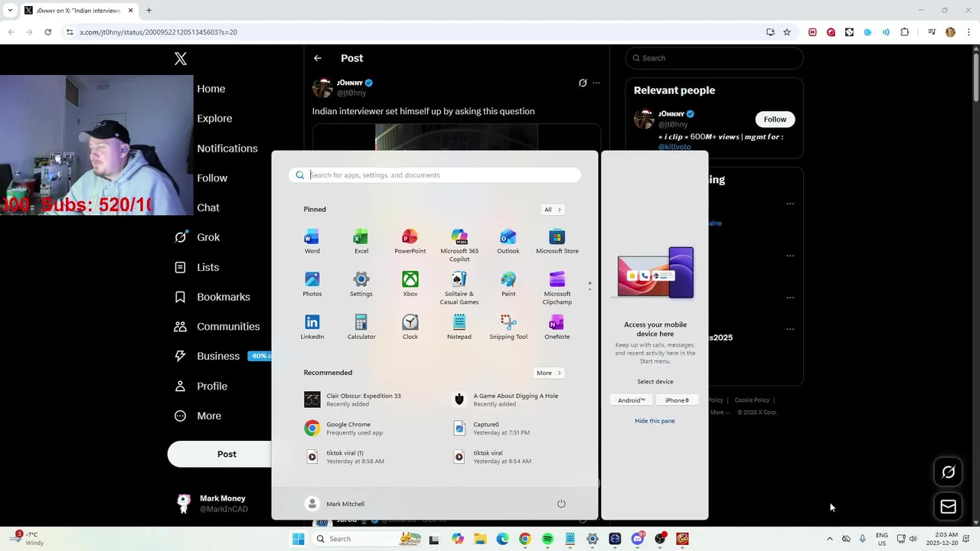Open Notifications in X sidebar

tap(227, 148)
